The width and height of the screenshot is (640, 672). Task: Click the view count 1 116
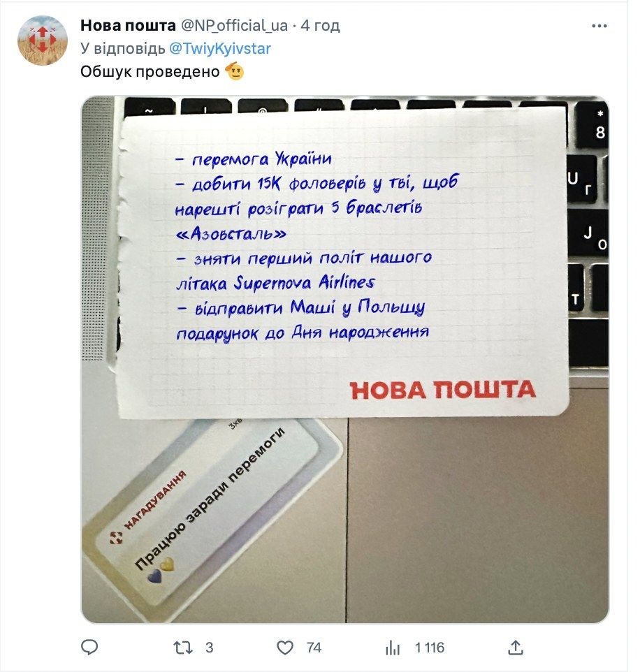click(x=430, y=647)
